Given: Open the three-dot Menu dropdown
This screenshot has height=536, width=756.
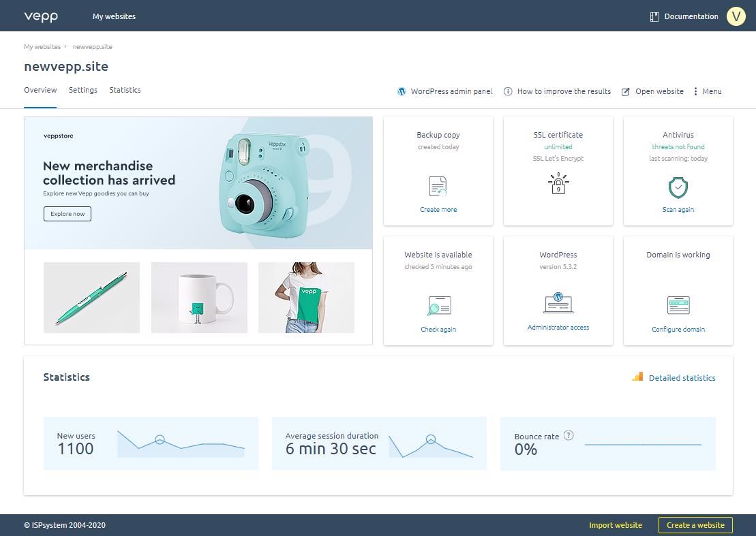Looking at the screenshot, I should 695,91.
